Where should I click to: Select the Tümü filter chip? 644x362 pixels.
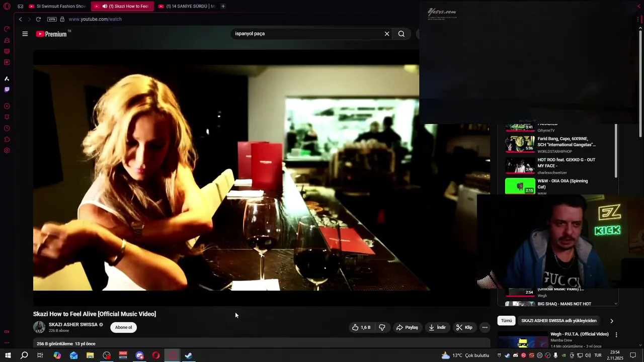point(506,321)
